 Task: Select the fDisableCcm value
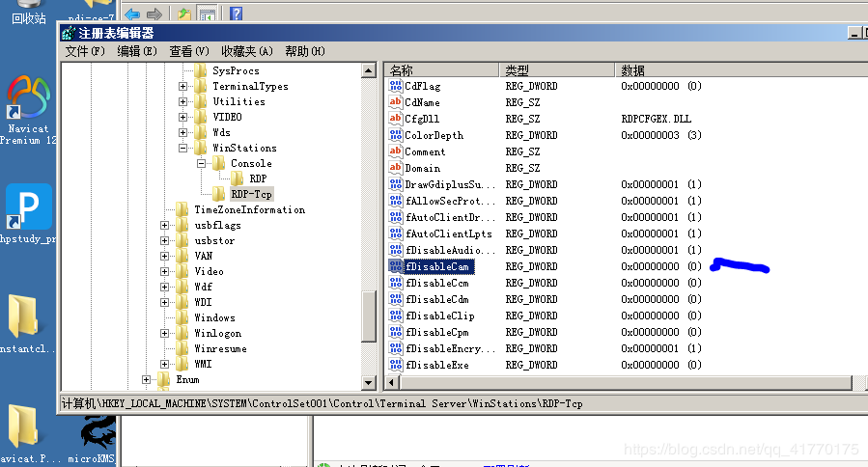tap(436, 283)
